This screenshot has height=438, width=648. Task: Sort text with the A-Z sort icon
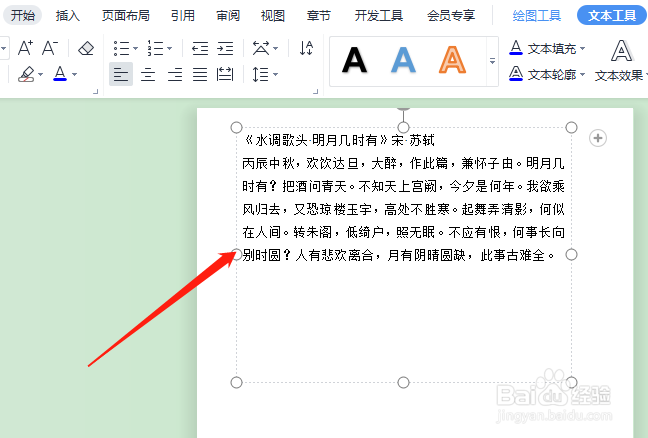pyautogui.click(x=306, y=48)
